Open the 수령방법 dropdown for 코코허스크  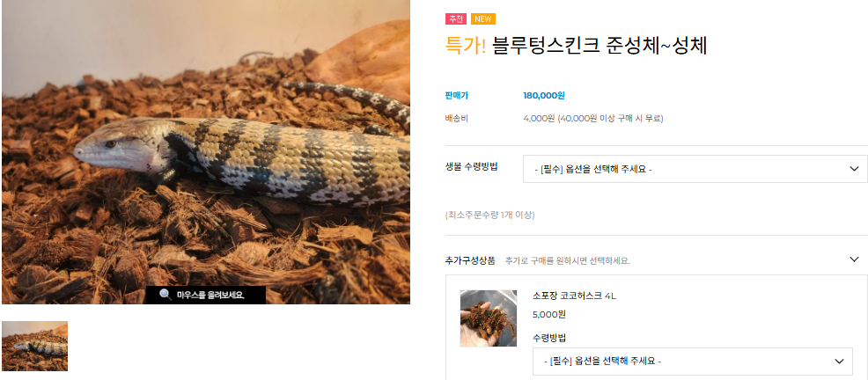pos(693,362)
